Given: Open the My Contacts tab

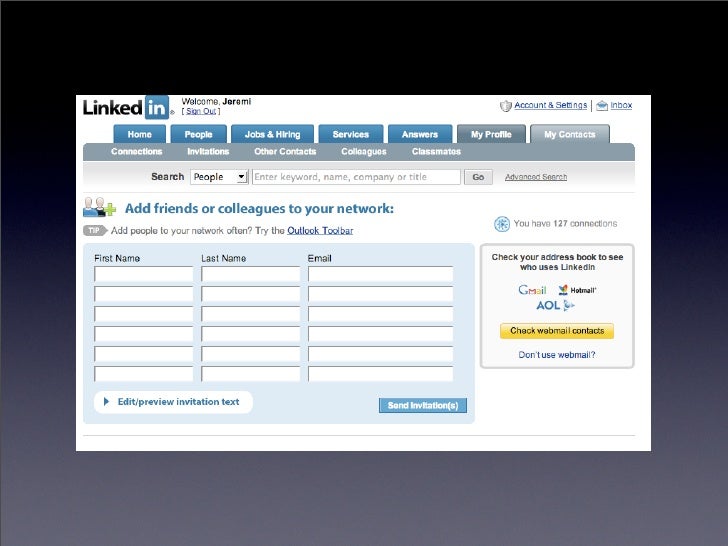Looking at the screenshot, I should click(x=570, y=134).
